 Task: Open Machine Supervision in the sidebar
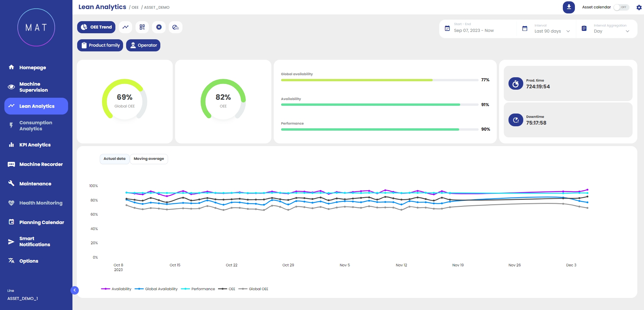[34, 87]
